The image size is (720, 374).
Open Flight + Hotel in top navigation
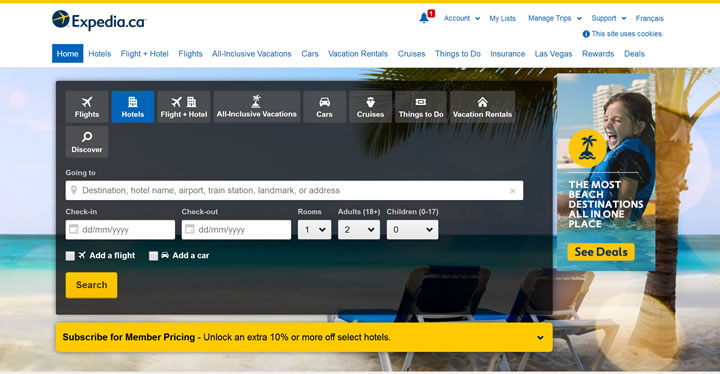tap(145, 54)
